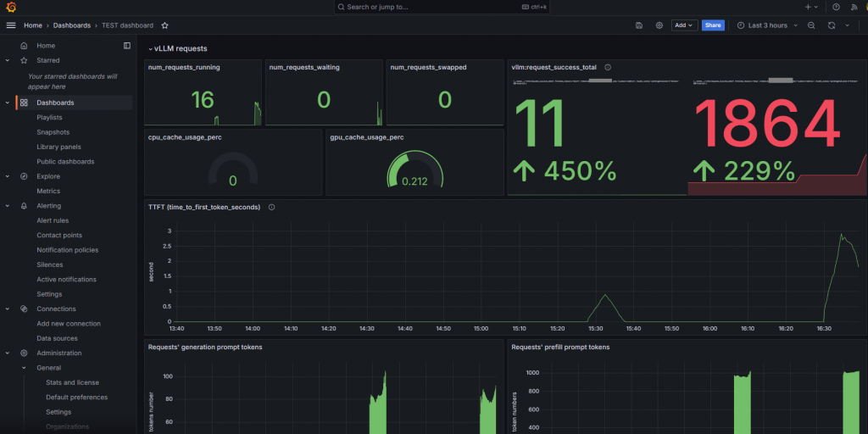Image resolution: width=868 pixels, height=434 pixels.
Task: Go to Home breadcrumb
Action: (x=33, y=25)
